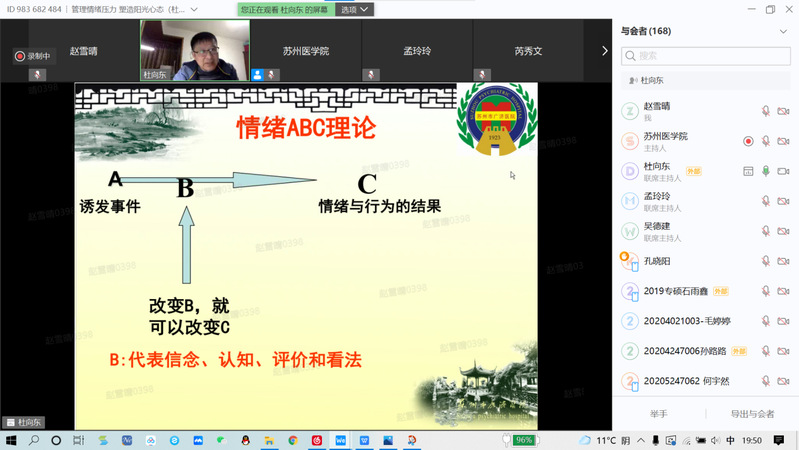This screenshot has width=799, height=450.
Task: Toggle camera for 赵雪晴 in list
Action: (x=784, y=111)
